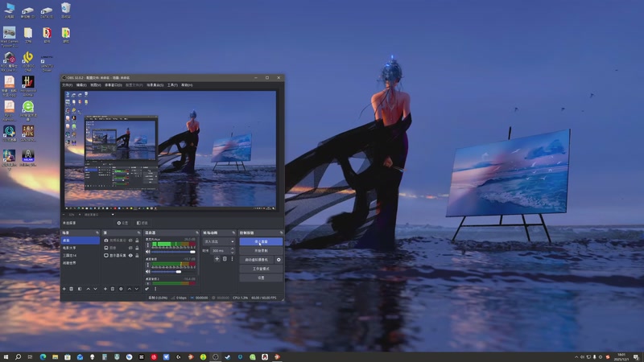Screen dimensions: 644x362
Task: Open the three-dot menu in the Transitions panel
Action: 233,259
